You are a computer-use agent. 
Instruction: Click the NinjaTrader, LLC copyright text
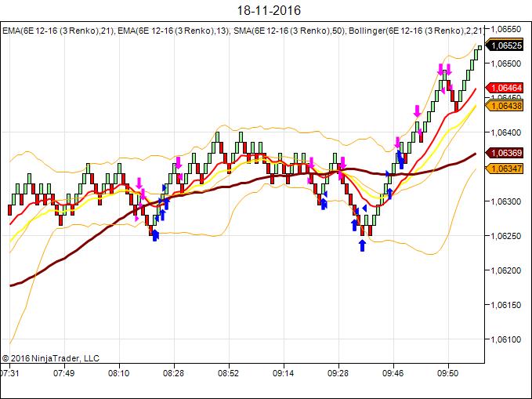tap(51, 358)
